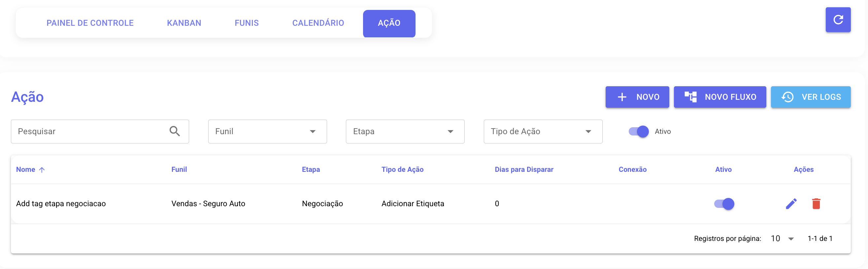Select the Funis tab

click(246, 23)
